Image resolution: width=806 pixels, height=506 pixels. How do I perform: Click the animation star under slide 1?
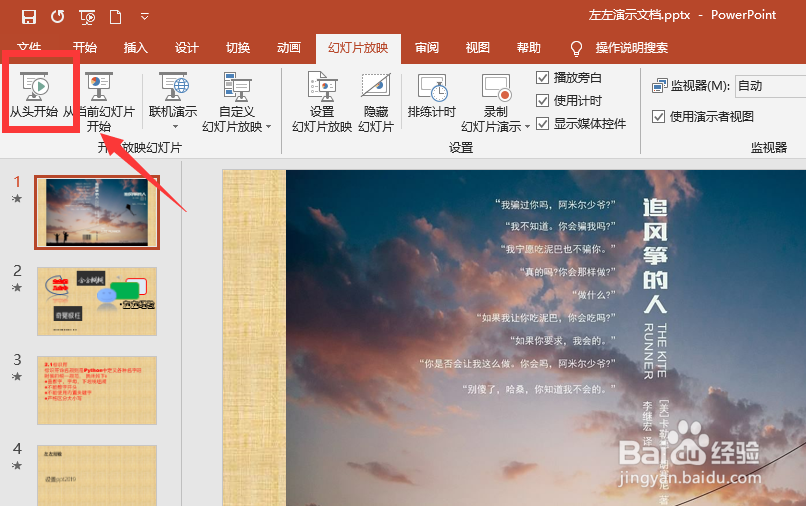[17, 198]
